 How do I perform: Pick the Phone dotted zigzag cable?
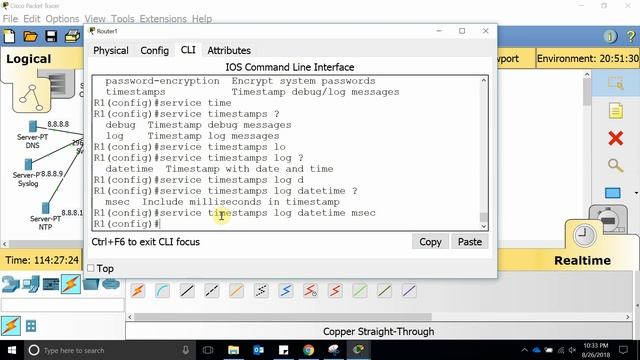[261, 291]
